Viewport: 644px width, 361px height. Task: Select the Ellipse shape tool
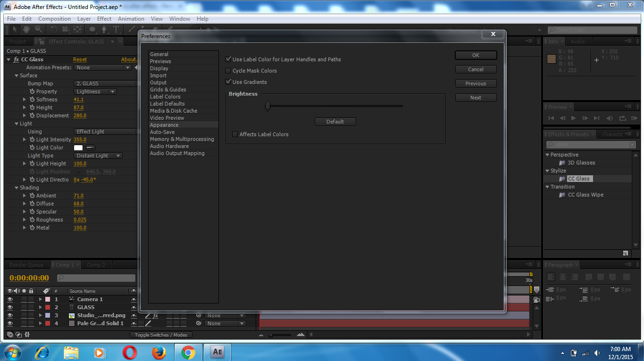92,29
